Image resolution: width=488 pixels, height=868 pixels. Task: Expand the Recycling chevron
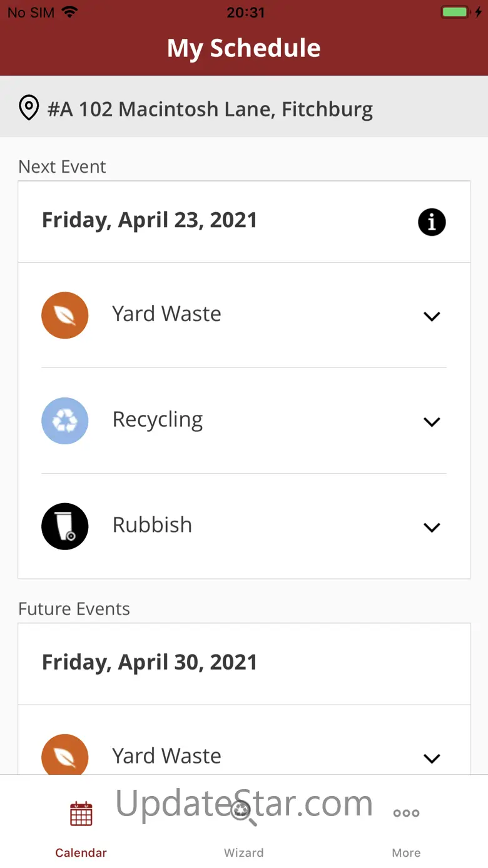coord(432,422)
